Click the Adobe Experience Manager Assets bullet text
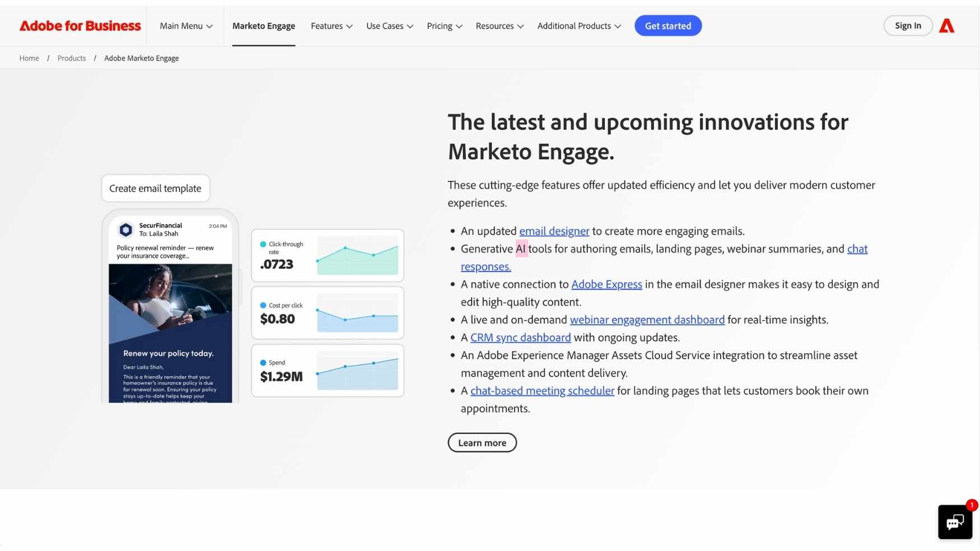Viewport: 980px width, 551px height. [659, 364]
